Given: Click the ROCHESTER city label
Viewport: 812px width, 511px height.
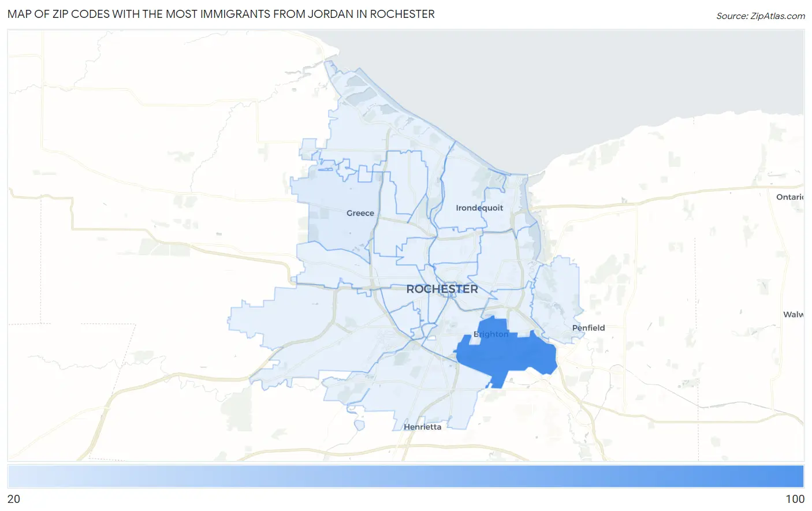Looking at the screenshot, I should pos(442,289).
